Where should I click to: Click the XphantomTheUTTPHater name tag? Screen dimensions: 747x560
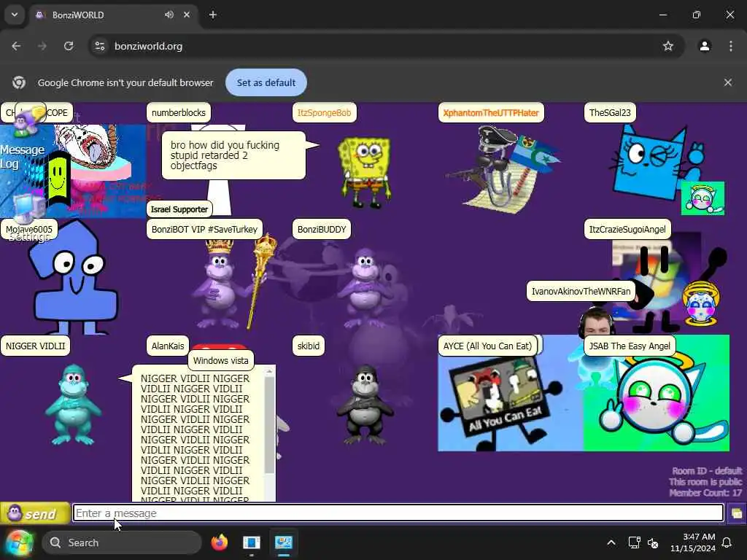[491, 113]
